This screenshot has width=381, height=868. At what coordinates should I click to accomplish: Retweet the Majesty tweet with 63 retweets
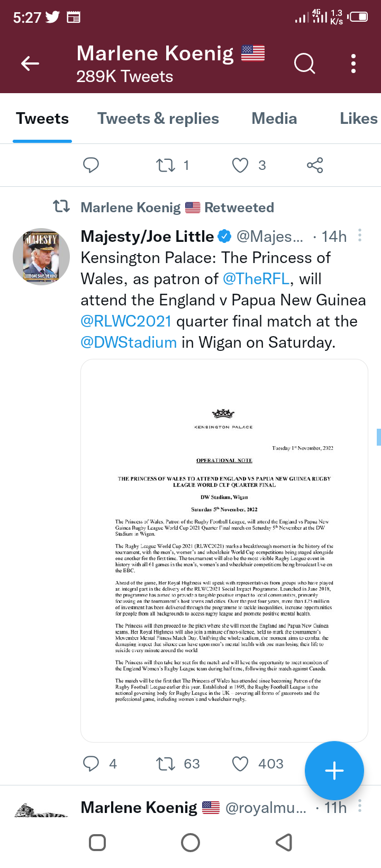click(166, 764)
